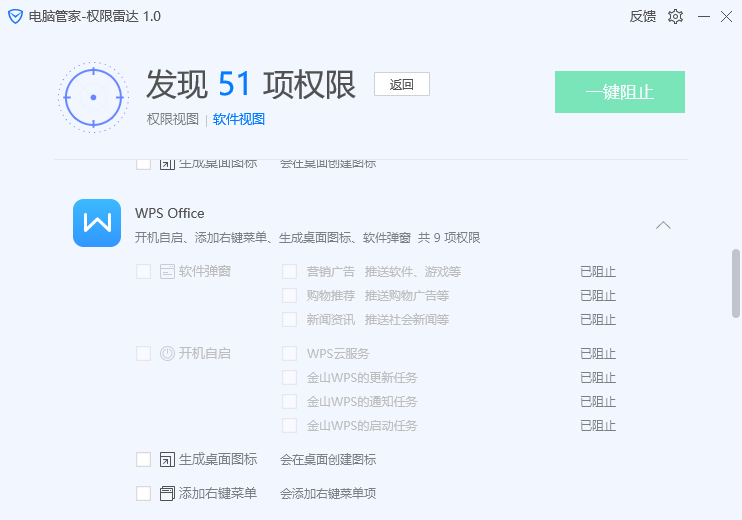This screenshot has height=520, width=742.
Task: Click the 软件弹窗 window icon
Action: click(167, 272)
